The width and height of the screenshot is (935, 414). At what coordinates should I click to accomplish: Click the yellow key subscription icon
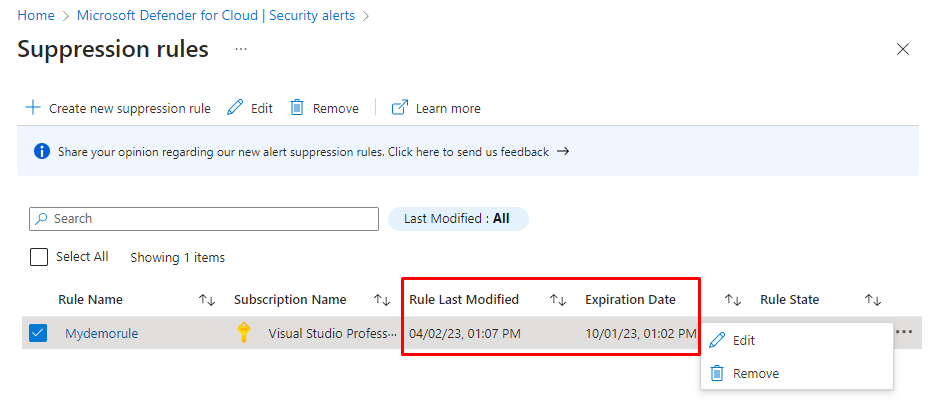[x=244, y=333]
